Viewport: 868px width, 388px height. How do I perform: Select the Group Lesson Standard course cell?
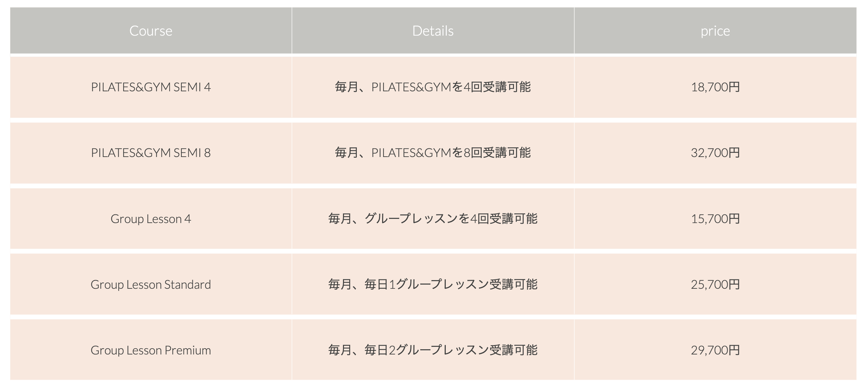tap(151, 284)
